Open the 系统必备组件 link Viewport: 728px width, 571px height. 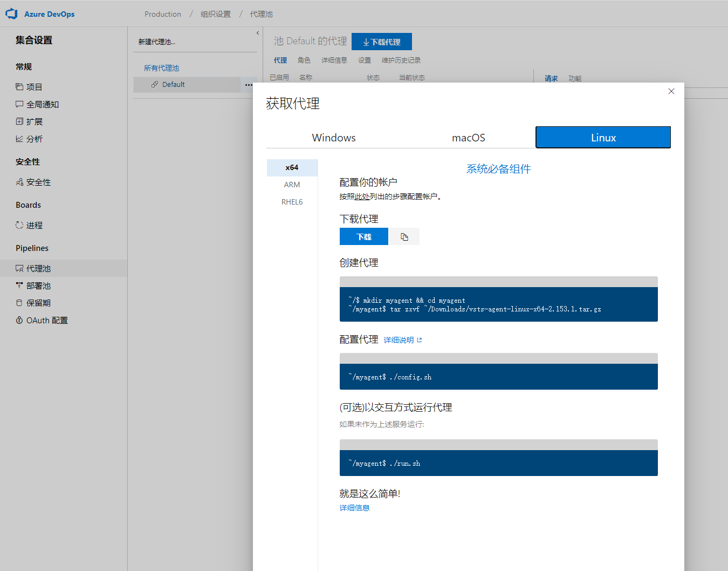coord(499,169)
